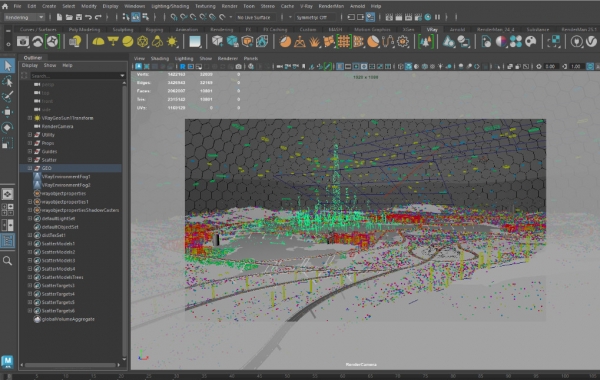Click the V-Ray IES light shelf icon

[157, 42]
